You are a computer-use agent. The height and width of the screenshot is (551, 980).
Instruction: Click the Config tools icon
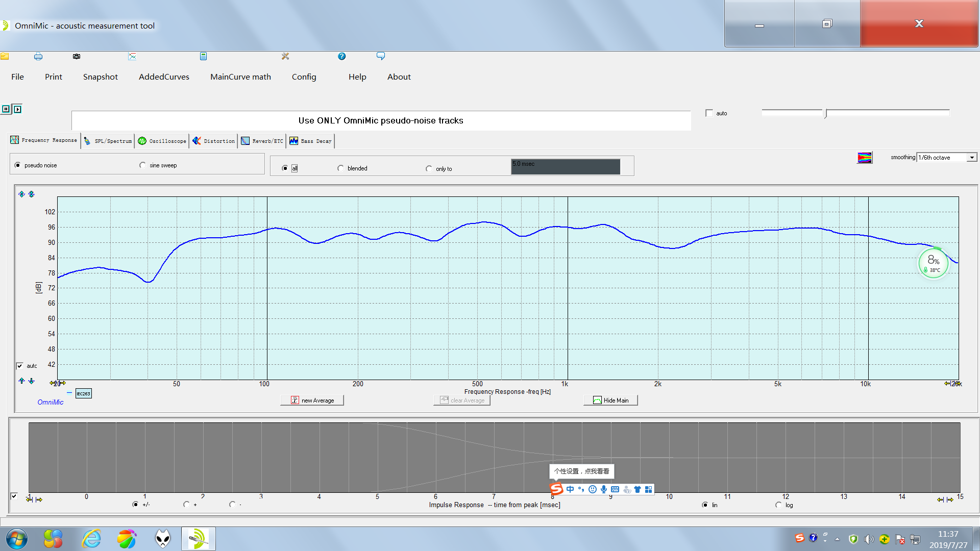(x=285, y=56)
